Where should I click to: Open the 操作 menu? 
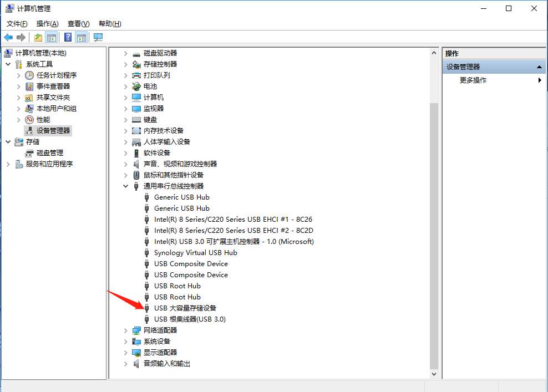click(x=47, y=23)
